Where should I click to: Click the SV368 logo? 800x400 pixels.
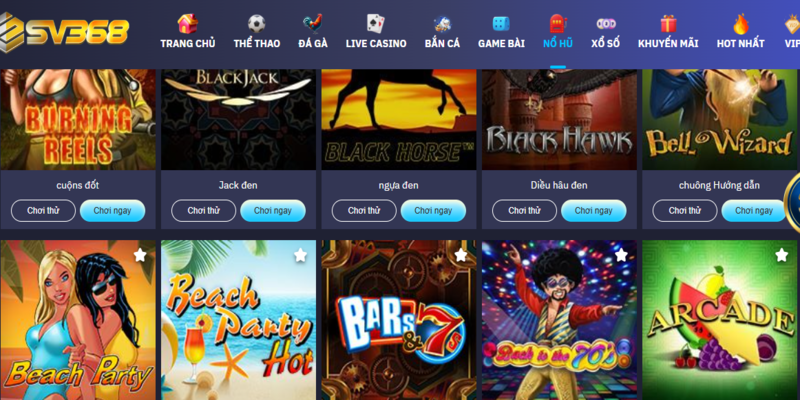[64, 32]
